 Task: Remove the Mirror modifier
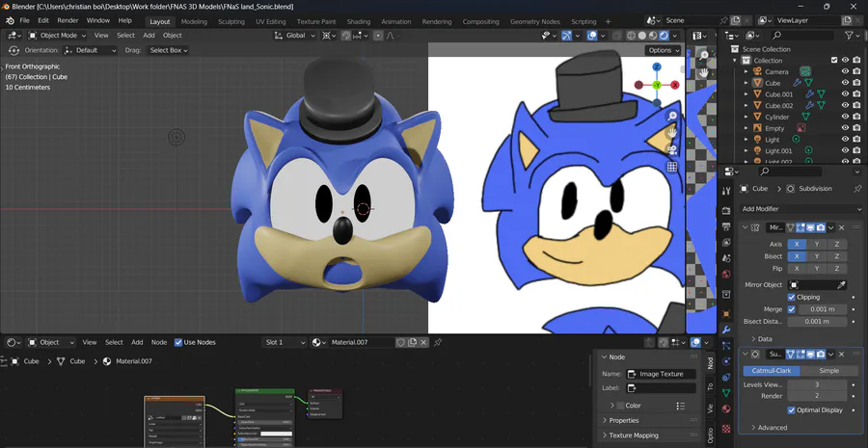pos(841,228)
